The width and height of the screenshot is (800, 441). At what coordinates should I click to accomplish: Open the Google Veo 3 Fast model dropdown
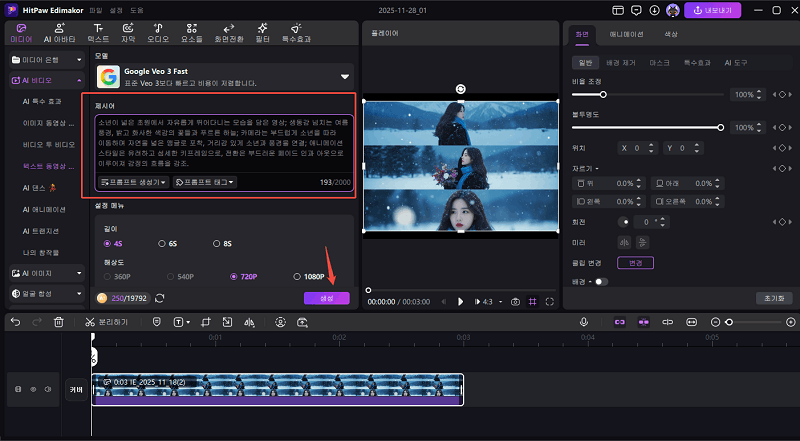click(224, 77)
